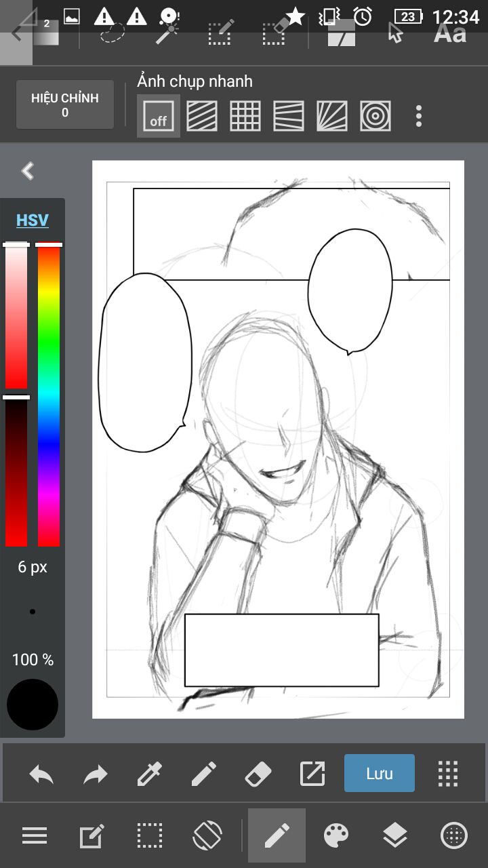Open the color palette panel
Viewport: 488px width, 868px height.
[336, 835]
